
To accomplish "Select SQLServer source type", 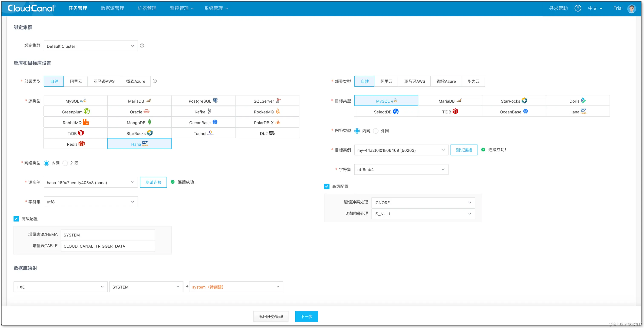I will [267, 101].
